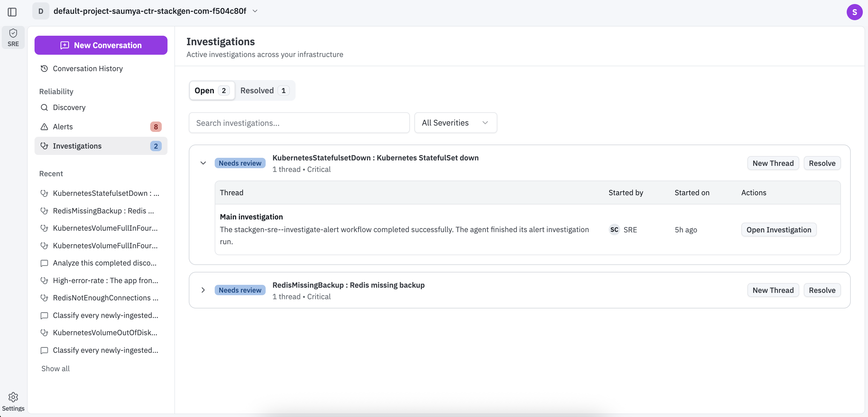Resolve the KubernetesStatefulsetDown investigation
Screen dimensions: 868x417
click(x=822, y=163)
